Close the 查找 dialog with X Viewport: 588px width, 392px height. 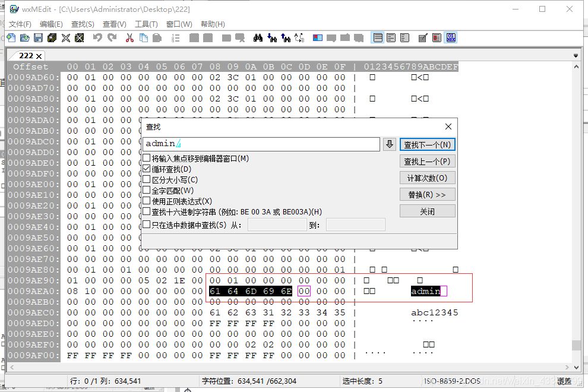coord(448,127)
